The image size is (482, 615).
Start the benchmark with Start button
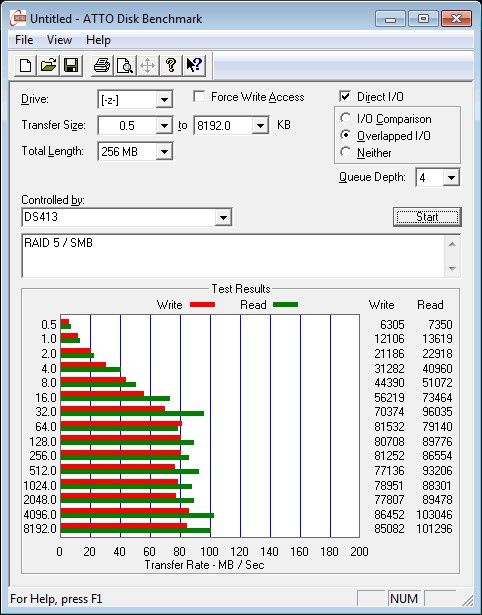[427, 217]
